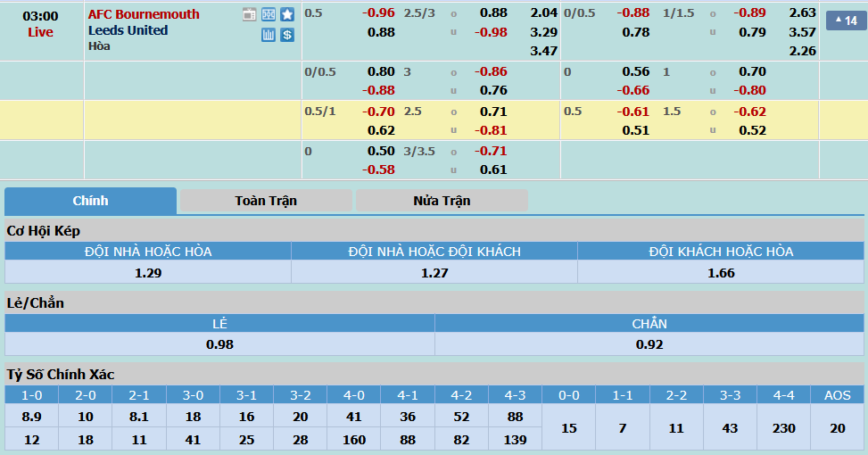Click the Leeds United team name

point(128,30)
